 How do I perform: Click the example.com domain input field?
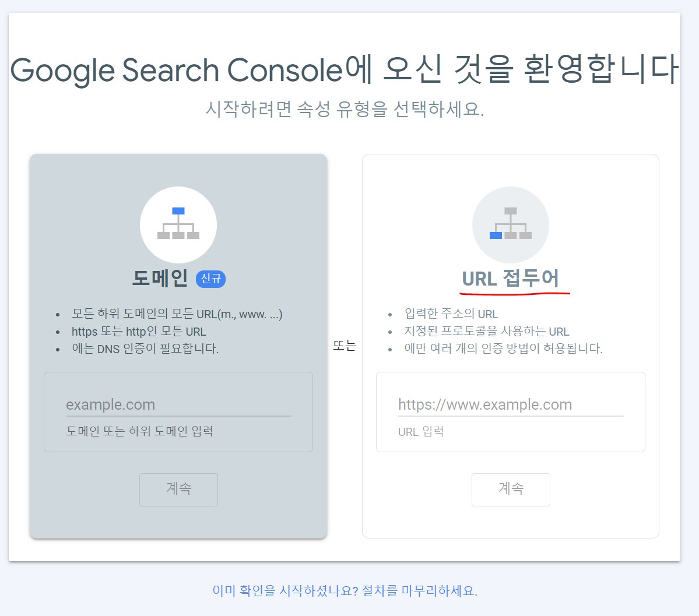[178, 404]
